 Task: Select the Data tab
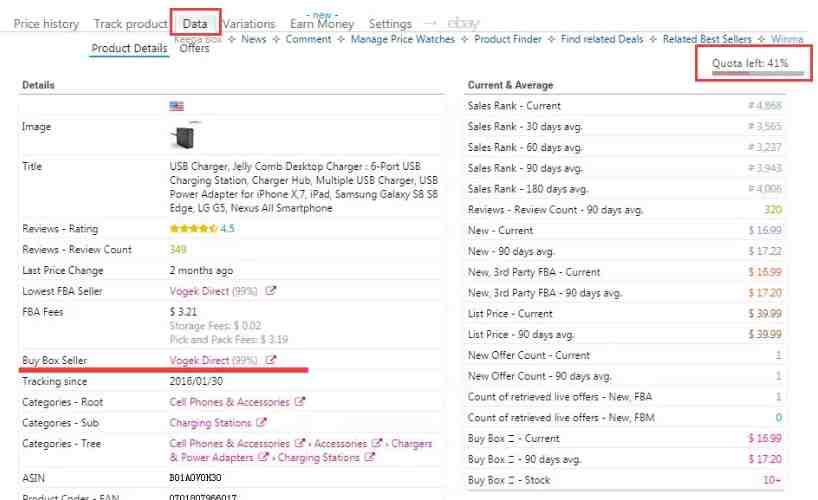click(x=195, y=24)
